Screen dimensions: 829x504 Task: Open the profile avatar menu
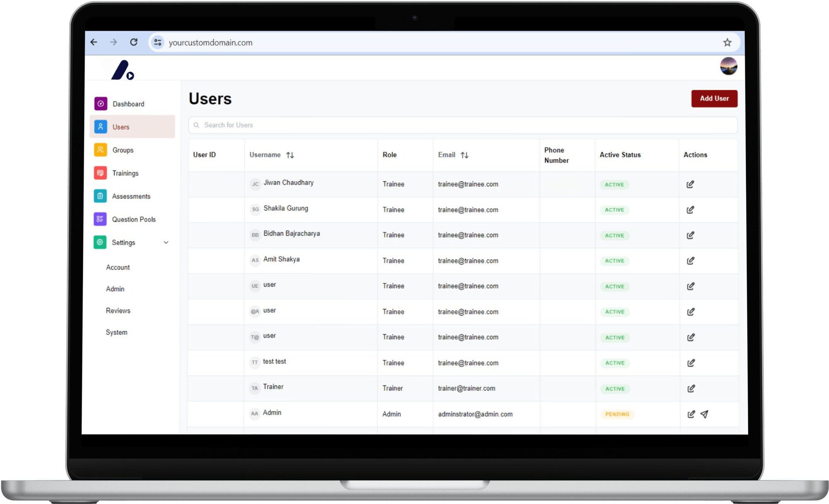point(728,66)
